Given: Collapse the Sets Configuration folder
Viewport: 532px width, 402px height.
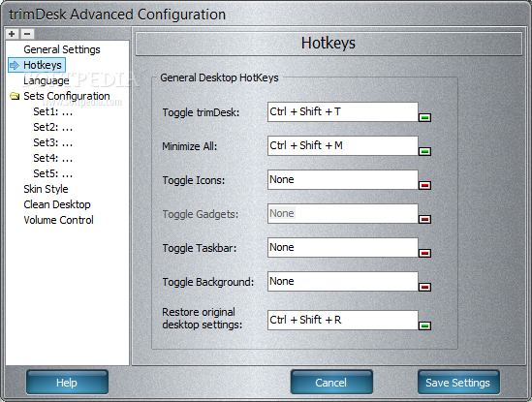Looking at the screenshot, I should pos(15,96).
